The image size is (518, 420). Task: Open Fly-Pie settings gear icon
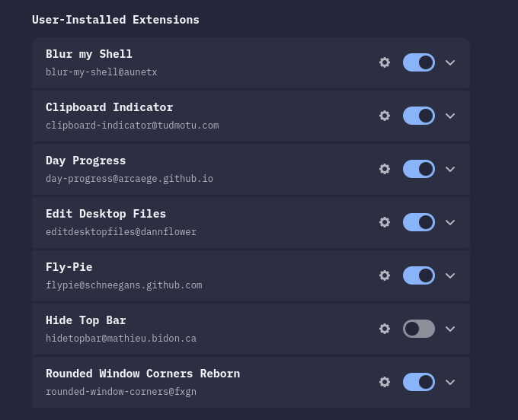[385, 275]
